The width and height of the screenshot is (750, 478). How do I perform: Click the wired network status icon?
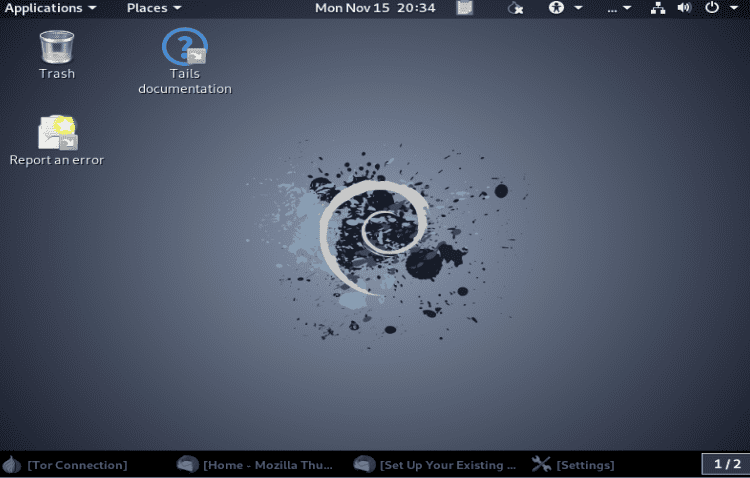[x=658, y=8]
